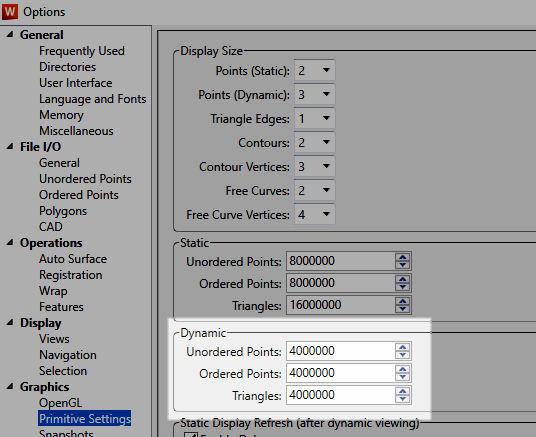
Task: Select Selection under Display
Action: [63, 371]
